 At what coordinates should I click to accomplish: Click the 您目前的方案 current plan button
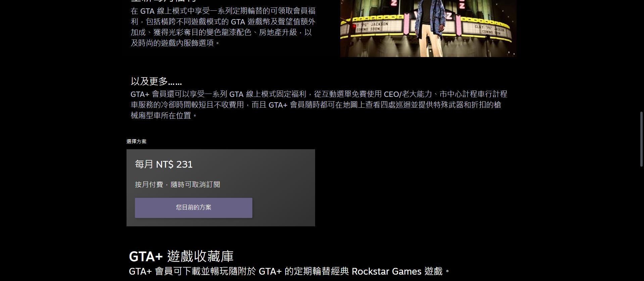[194, 208]
